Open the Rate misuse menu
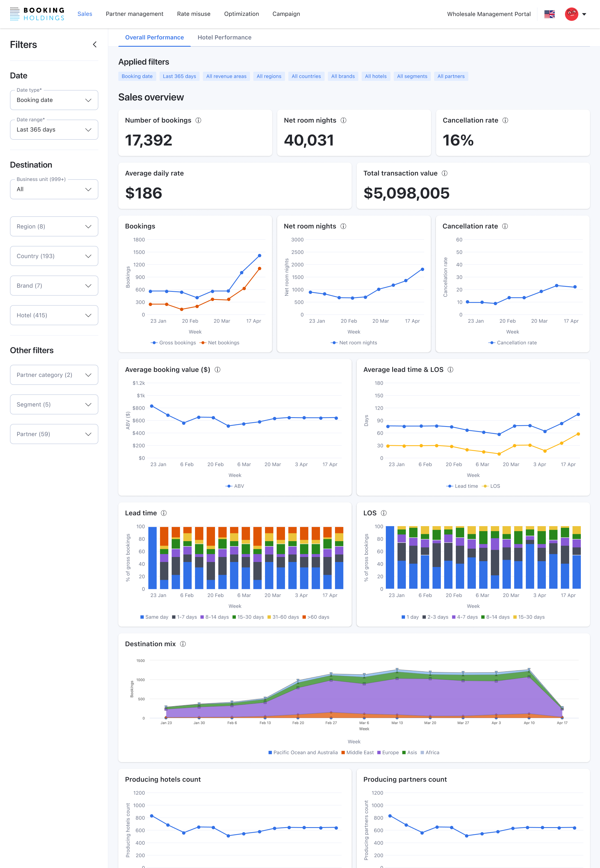Screen dimensions: 600x868 194,14
